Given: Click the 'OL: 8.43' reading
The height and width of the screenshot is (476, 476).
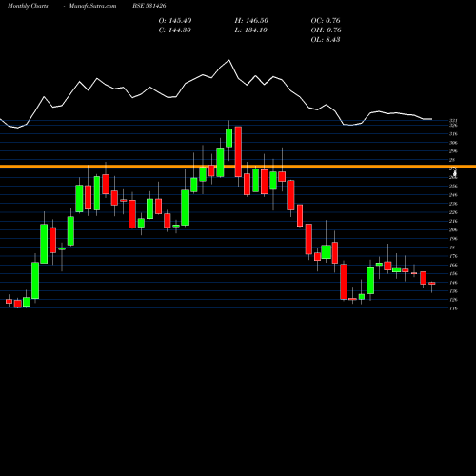Looking at the screenshot, I should pos(326,40).
